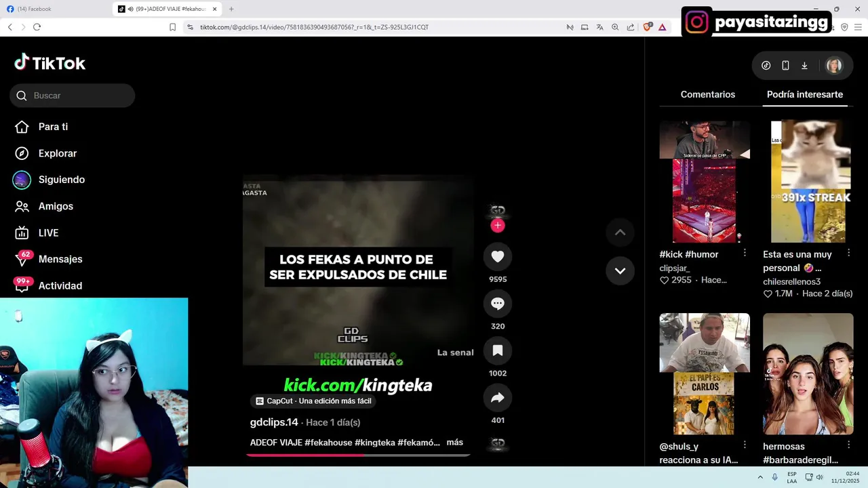This screenshot has width=868, height=488.
Task: Open Brave Shields lion icon
Action: [x=647, y=27]
